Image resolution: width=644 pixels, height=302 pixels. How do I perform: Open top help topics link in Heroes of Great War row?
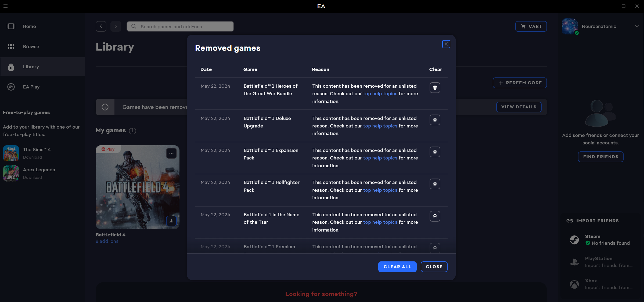pyautogui.click(x=380, y=94)
